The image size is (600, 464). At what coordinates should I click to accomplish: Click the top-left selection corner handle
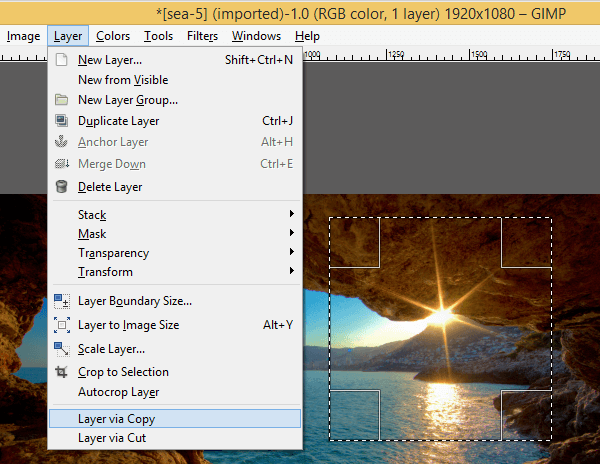tap(355, 243)
